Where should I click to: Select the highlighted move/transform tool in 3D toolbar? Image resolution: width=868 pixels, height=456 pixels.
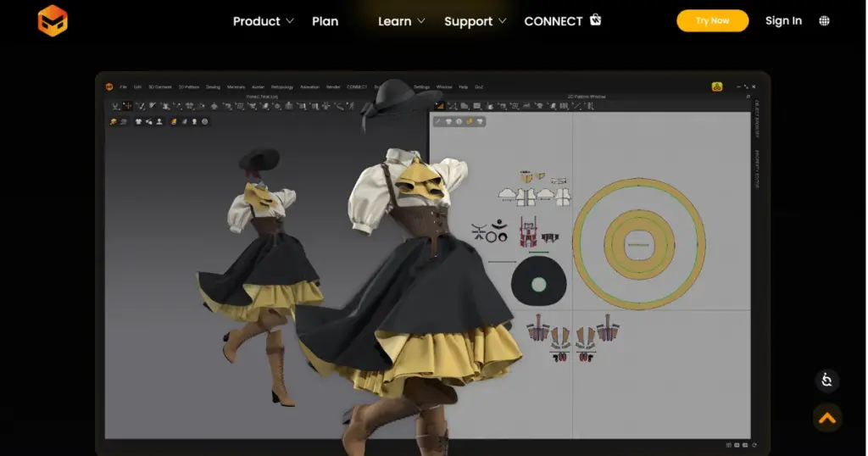pos(127,106)
